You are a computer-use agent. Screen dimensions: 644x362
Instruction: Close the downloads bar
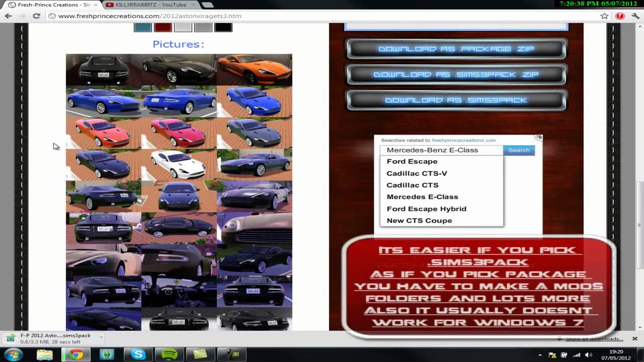634,339
